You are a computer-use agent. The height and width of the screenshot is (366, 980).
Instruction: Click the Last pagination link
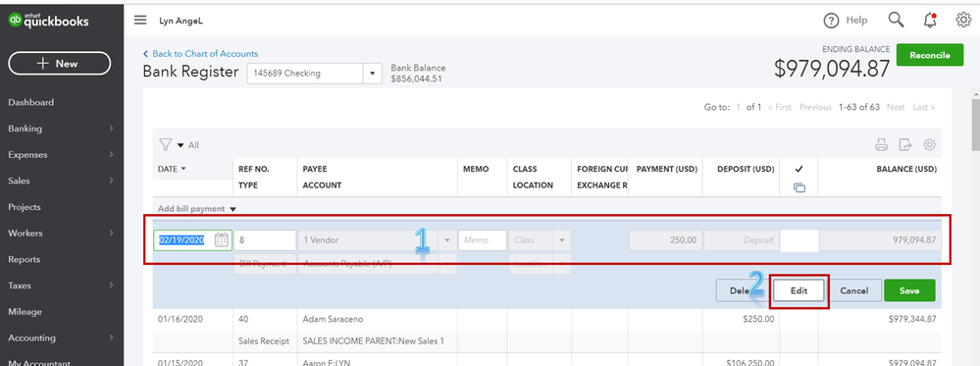(x=924, y=107)
